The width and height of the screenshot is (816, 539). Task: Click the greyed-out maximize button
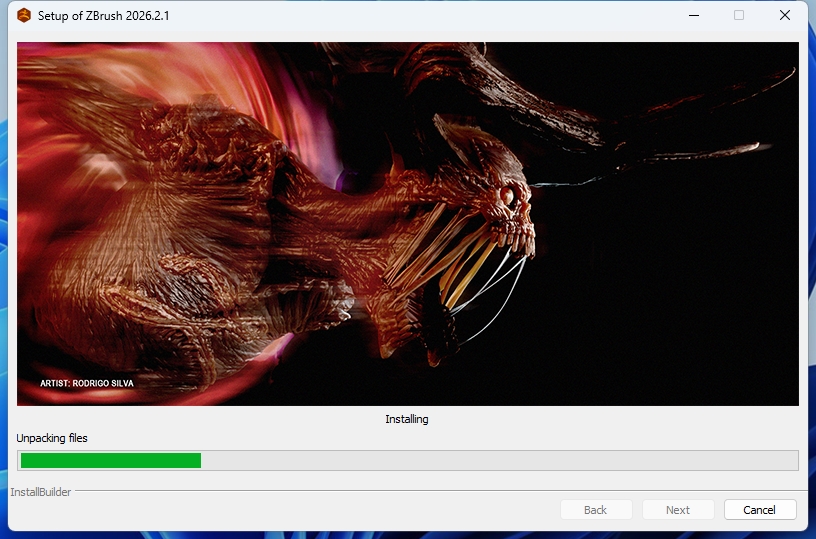click(x=739, y=15)
